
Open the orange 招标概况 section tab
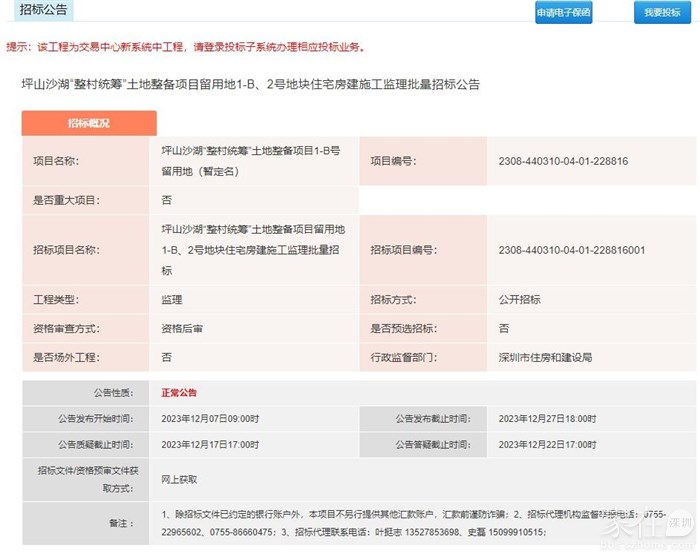(x=89, y=123)
